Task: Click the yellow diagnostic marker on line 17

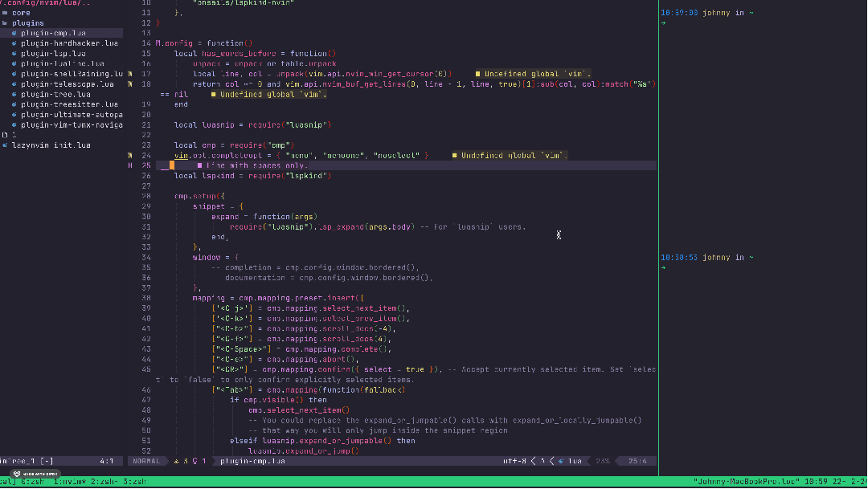Action: point(478,74)
